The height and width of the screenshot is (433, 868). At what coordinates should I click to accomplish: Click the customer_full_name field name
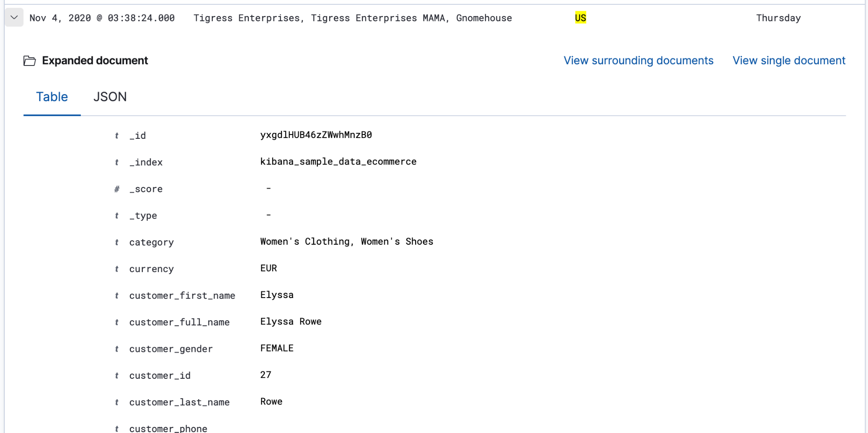[179, 322]
